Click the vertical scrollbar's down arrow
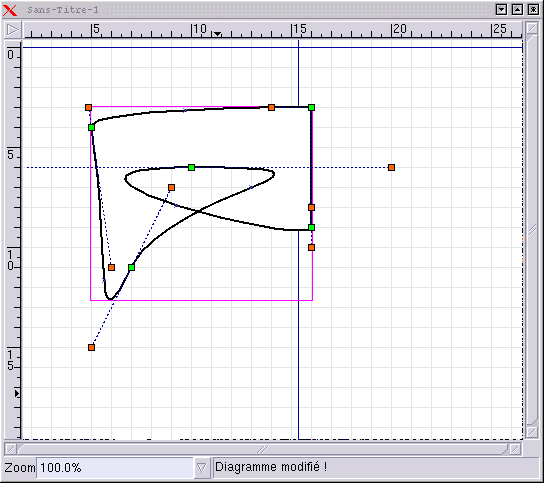Image resolution: width=544 pixels, height=483 pixels. click(x=532, y=432)
